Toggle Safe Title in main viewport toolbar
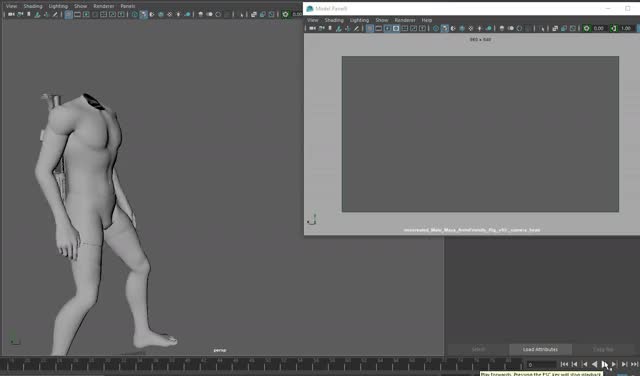 tap(121, 14)
